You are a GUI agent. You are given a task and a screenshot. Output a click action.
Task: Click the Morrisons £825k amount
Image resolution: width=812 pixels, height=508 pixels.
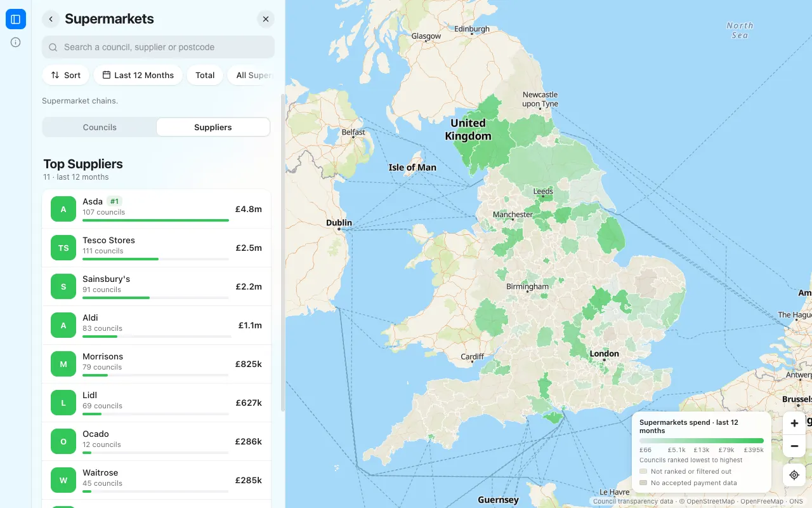click(249, 364)
